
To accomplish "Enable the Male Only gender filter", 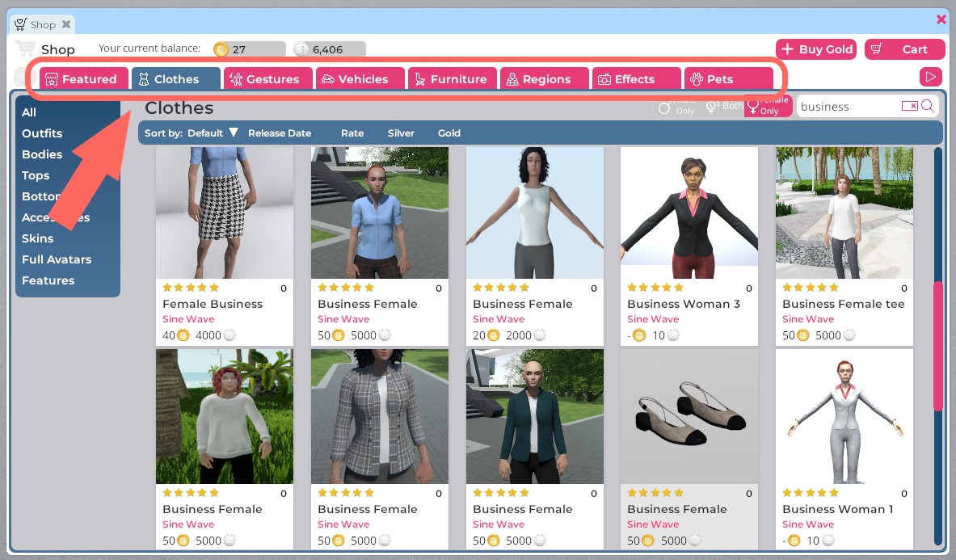I will point(679,106).
